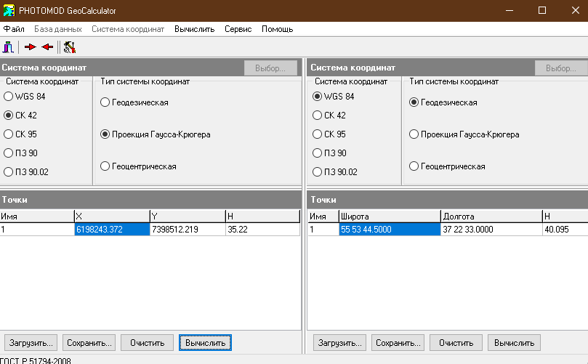This screenshot has height=364, width=588.
Task: Click the left panel Вычислить button
Action: click(x=205, y=343)
